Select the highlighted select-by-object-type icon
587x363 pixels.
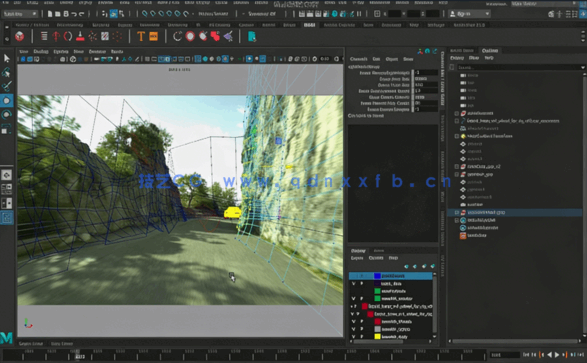pyautogui.click(x=113, y=14)
